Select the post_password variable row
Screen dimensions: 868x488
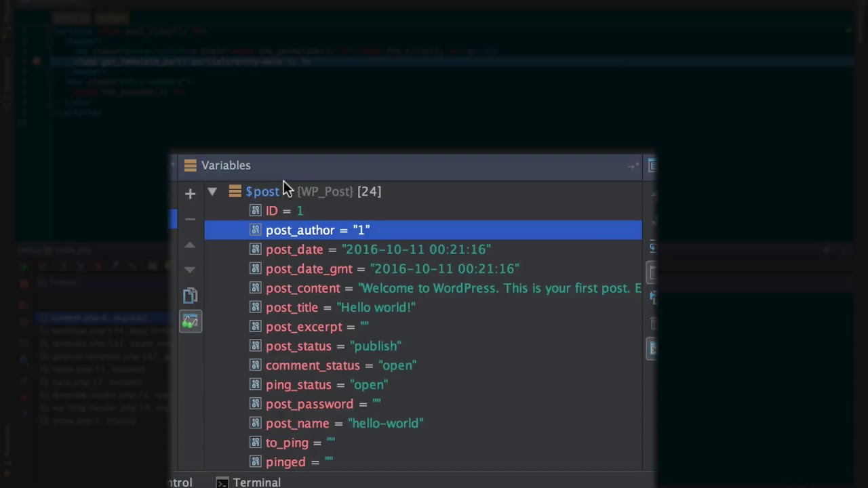[423, 404]
